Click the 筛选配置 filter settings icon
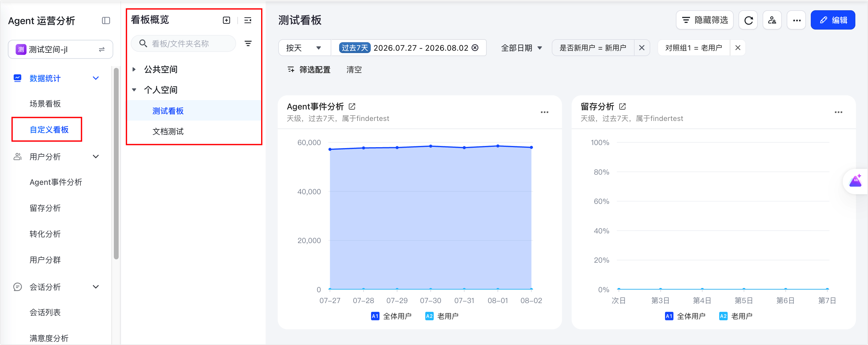The height and width of the screenshot is (345, 868). click(291, 69)
